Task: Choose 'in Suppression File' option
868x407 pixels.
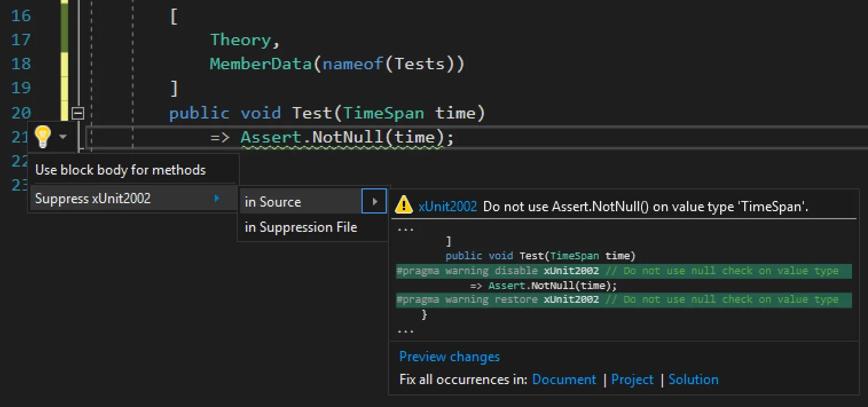Action: click(x=301, y=227)
